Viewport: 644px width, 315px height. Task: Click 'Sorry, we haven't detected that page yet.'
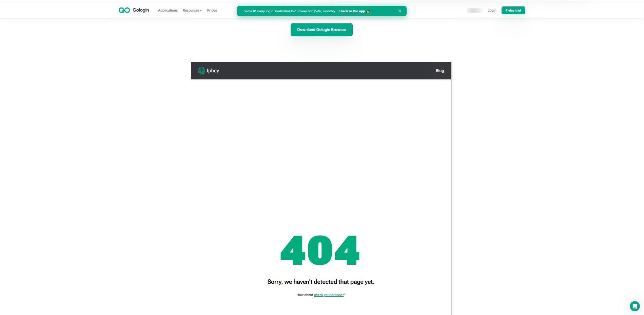pos(321,282)
